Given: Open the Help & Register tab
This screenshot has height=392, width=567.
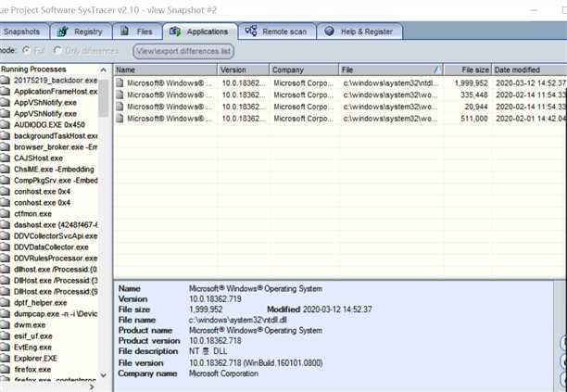Looking at the screenshot, I should click(x=359, y=32).
